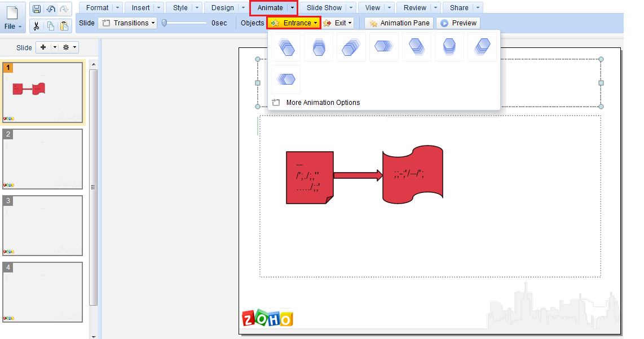Click the Redo arrow icon
Screen dimensions: 644x339
point(64,9)
